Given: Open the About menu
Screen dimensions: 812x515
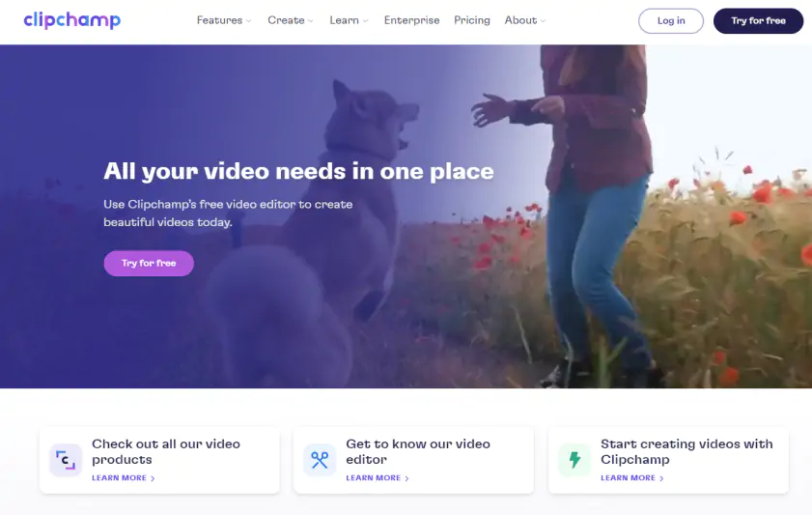Looking at the screenshot, I should click(x=521, y=20).
